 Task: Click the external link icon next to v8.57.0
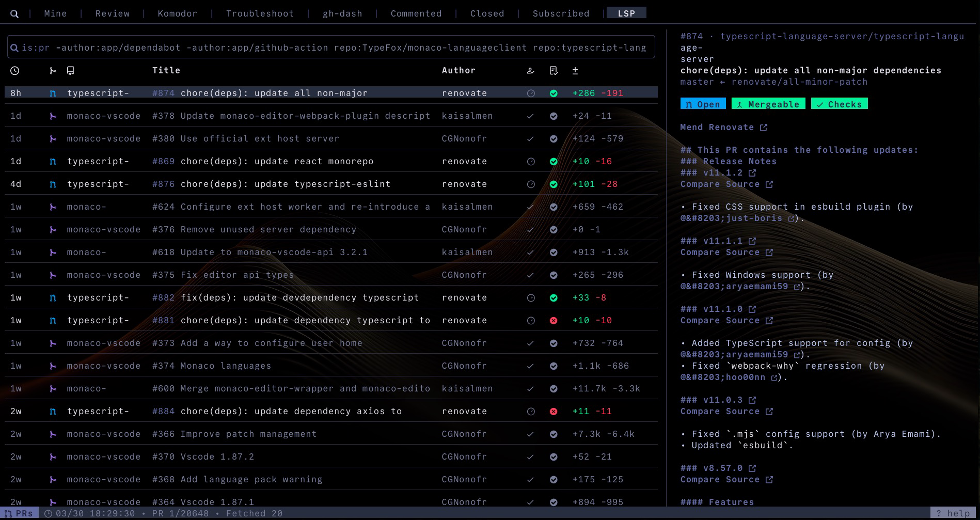pos(752,468)
